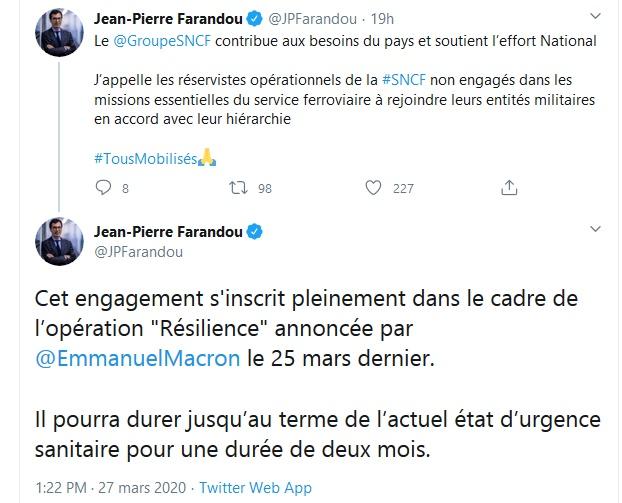Click verified badge in second tweet header
This screenshot has width=622, height=503.
(255, 232)
